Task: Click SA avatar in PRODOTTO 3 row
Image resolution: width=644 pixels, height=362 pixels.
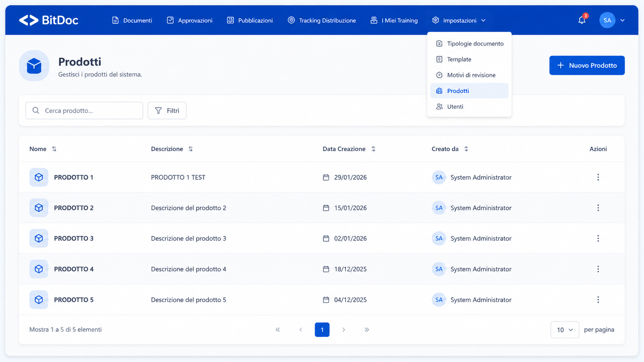Action: (439, 239)
